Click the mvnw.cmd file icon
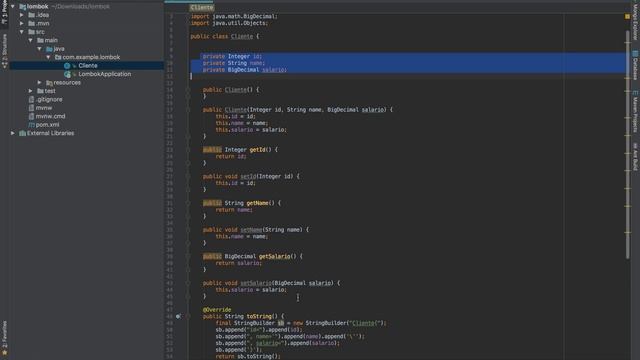The image size is (640, 360). click(x=31, y=116)
